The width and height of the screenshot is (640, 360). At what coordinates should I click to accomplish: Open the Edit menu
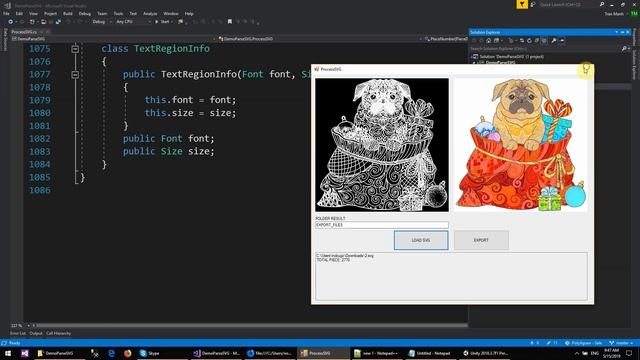click(x=19, y=13)
